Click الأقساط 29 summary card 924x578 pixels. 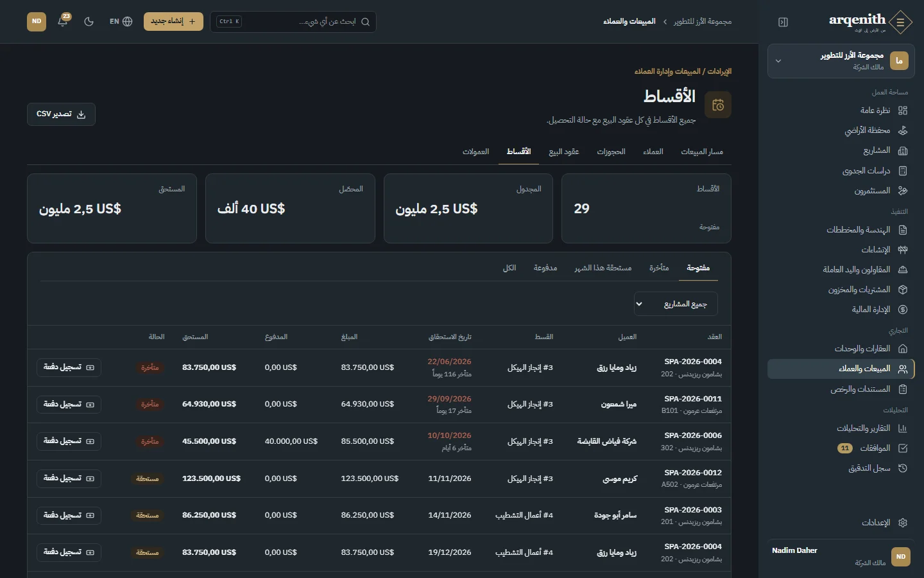[x=646, y=208]
